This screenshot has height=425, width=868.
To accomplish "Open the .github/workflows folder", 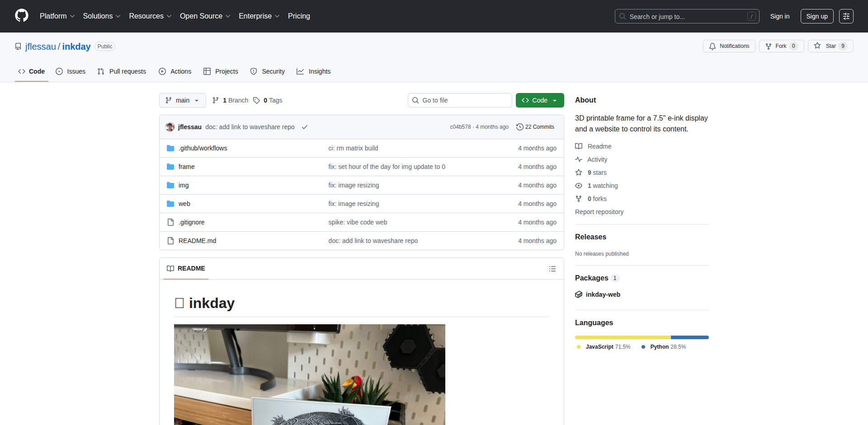I will click(203, 148).
